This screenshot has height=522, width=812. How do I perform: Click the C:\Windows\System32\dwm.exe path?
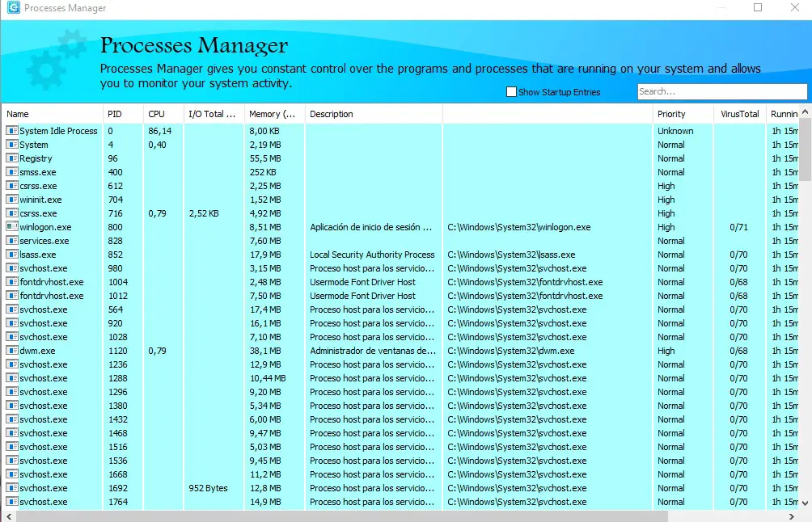coord(511,351)
